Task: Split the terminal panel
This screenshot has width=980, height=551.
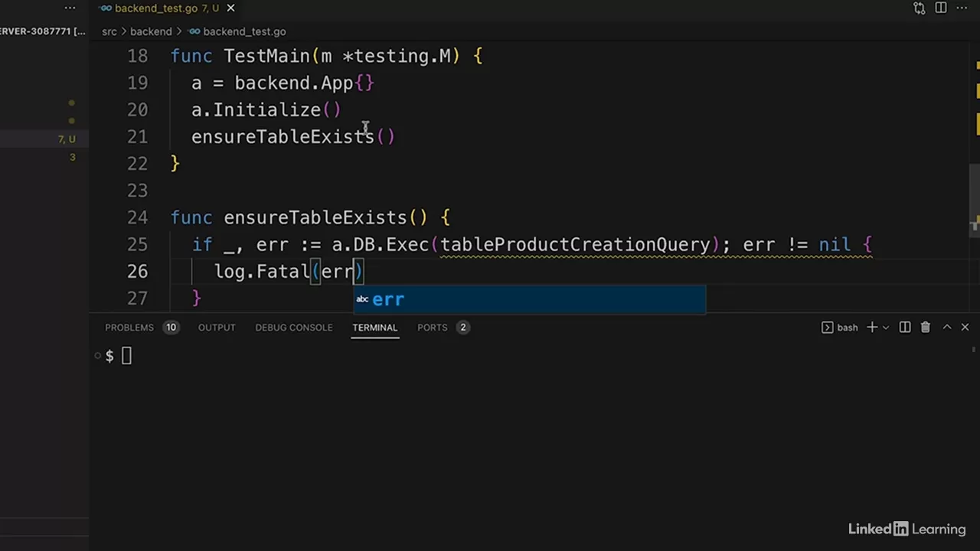Action: click(905, 328)
